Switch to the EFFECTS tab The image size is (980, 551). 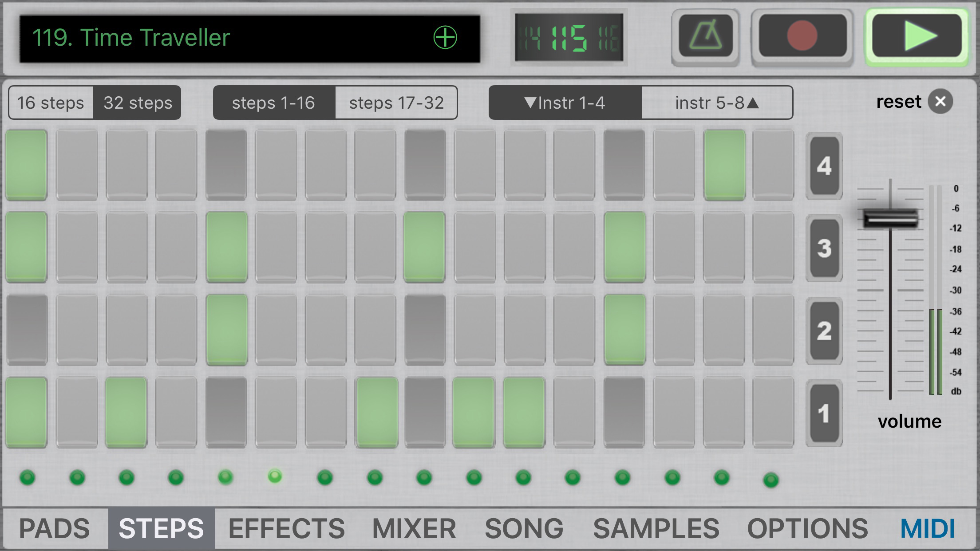286,528
